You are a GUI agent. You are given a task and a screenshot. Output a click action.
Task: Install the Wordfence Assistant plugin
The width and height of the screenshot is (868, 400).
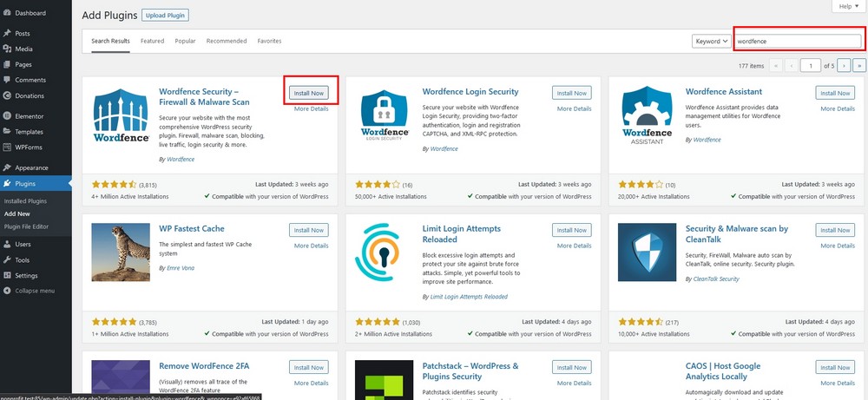point(835,93)
